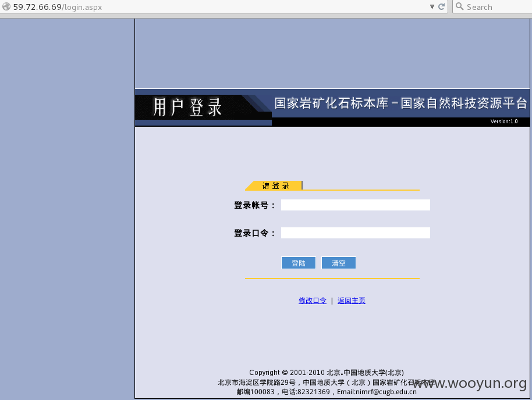Open the 修改口令 change password link

pos(312,301)
